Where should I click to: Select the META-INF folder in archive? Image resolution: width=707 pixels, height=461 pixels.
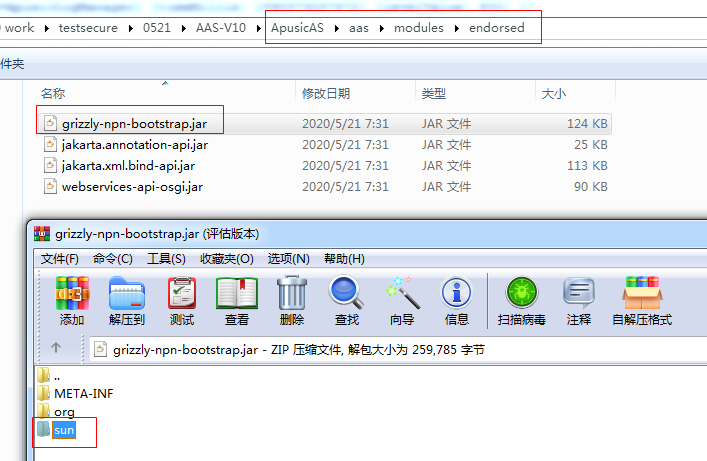(x=83, y=393)
